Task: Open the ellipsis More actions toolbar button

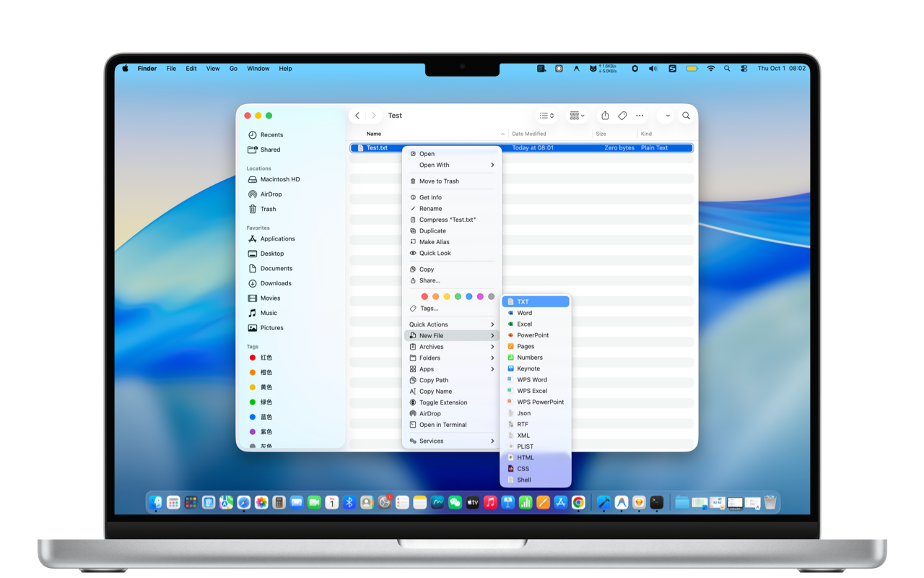Action: click(x=640, y=116)
